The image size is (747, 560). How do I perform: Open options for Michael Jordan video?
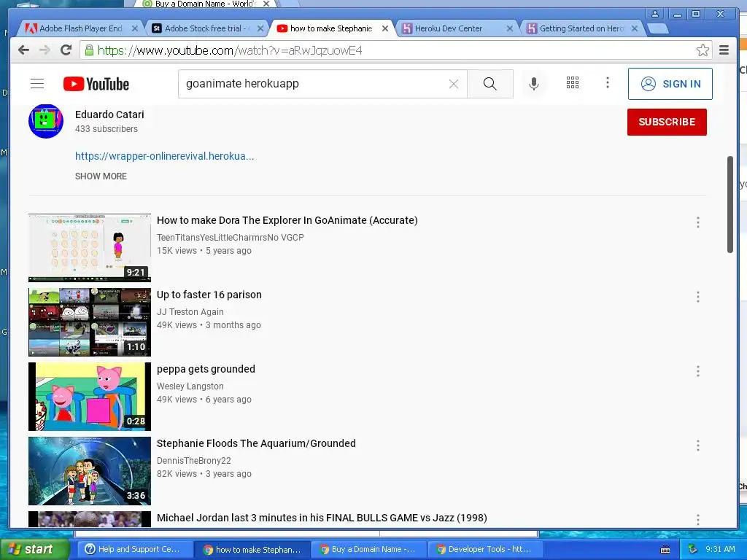click(698, 519)
